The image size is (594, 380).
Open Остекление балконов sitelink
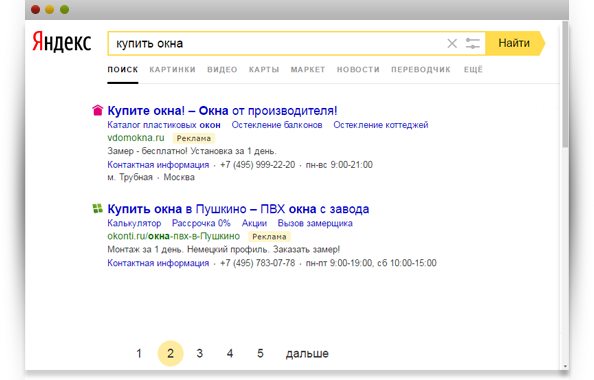(x=277, y=125)
